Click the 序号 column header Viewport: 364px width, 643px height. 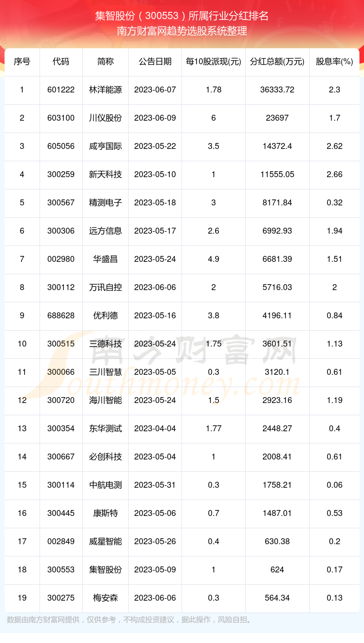(22, 61)
